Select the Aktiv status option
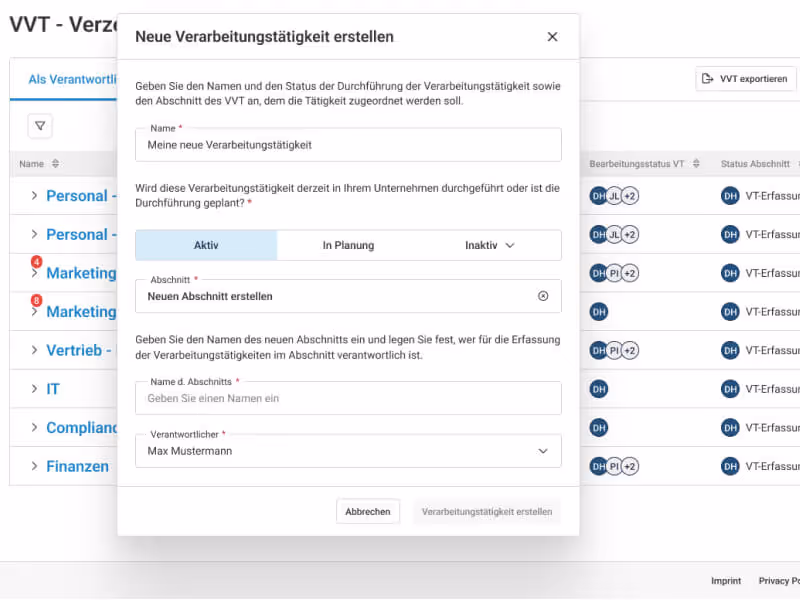800x600 pixels. point(206,245)
